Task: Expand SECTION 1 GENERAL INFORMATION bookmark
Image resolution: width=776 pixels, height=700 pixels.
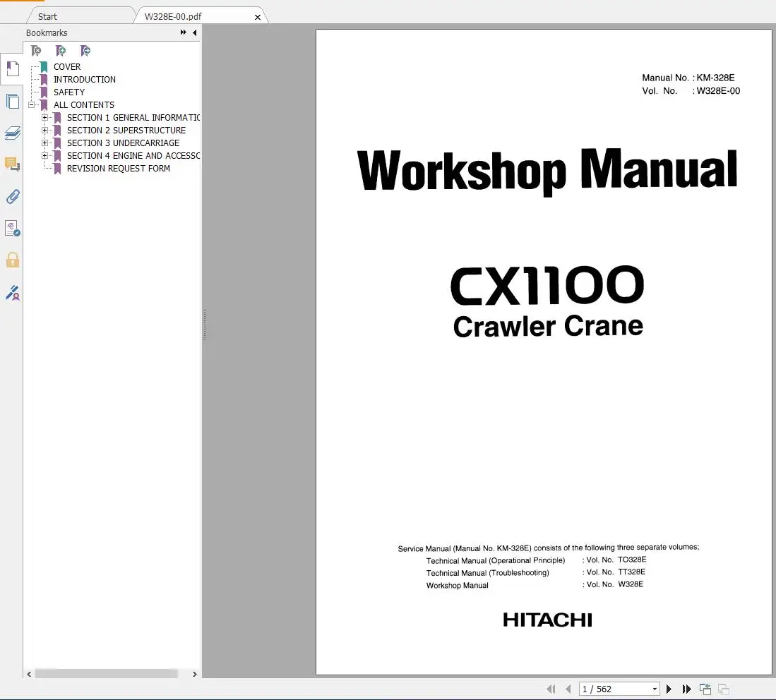Action: pos(44,118)
